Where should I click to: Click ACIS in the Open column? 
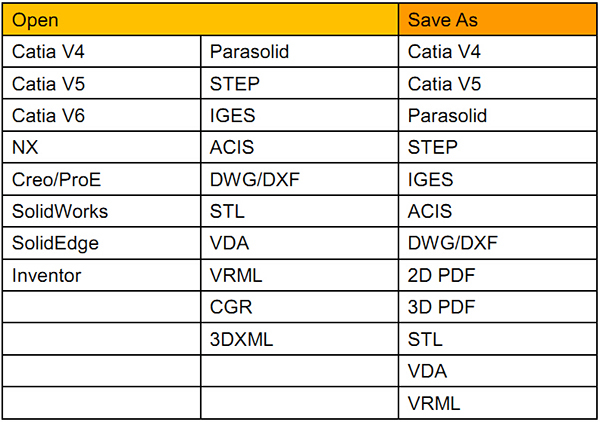(300, 147)
